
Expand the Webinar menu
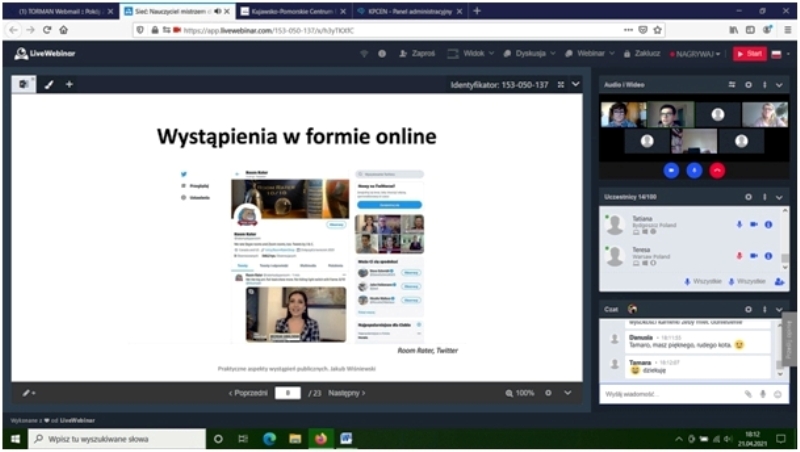tap(592, 53)
